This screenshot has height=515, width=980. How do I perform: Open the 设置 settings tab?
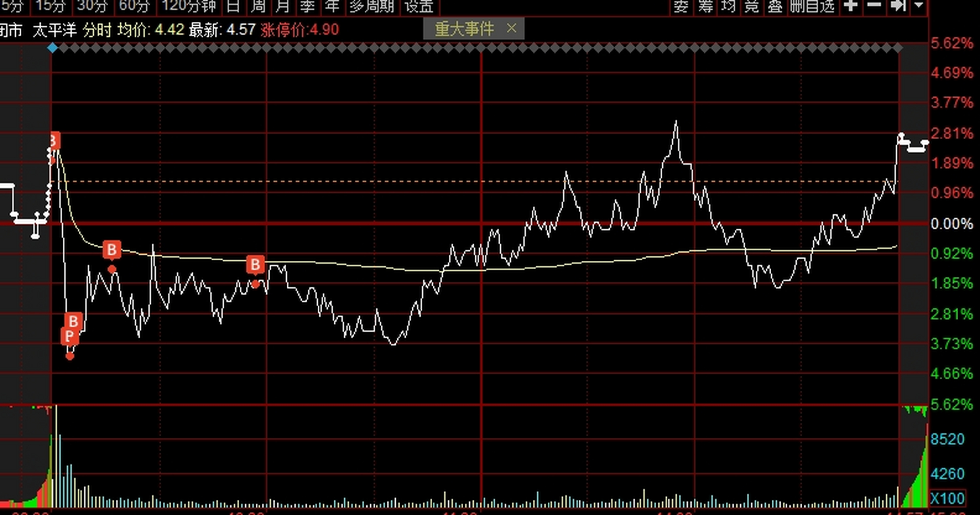tap(419, 6)
